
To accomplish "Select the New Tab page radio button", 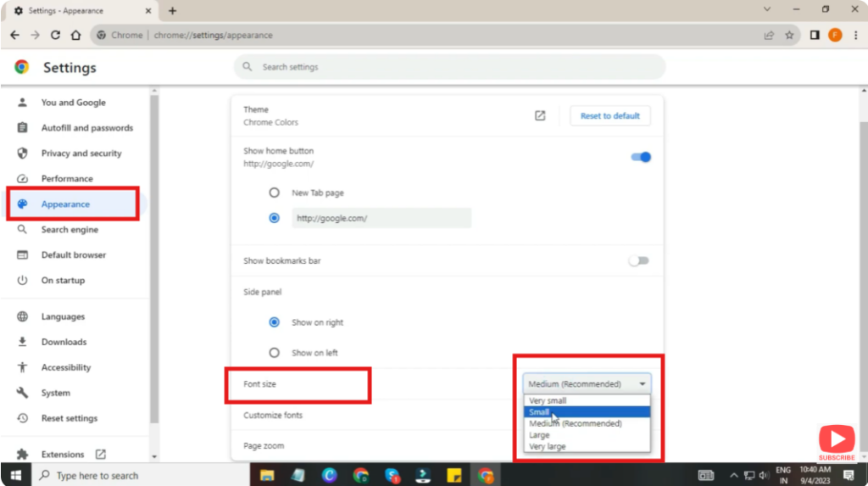I will coord(274,193).
